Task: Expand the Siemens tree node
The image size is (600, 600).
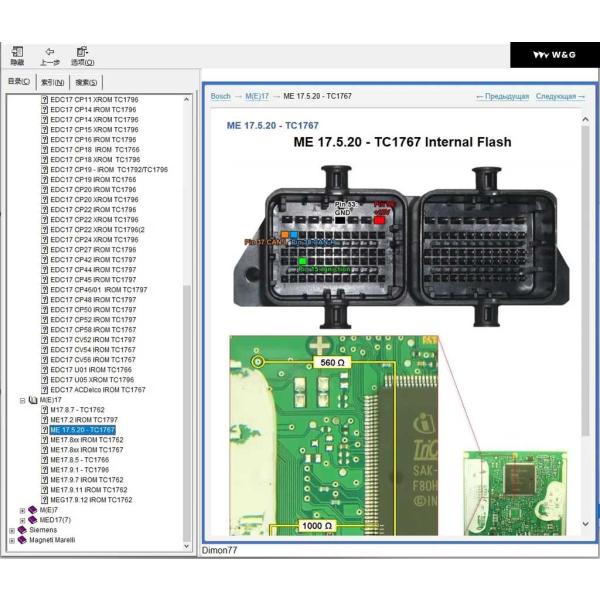Action: pyautogui.click(x=12, y=530)
